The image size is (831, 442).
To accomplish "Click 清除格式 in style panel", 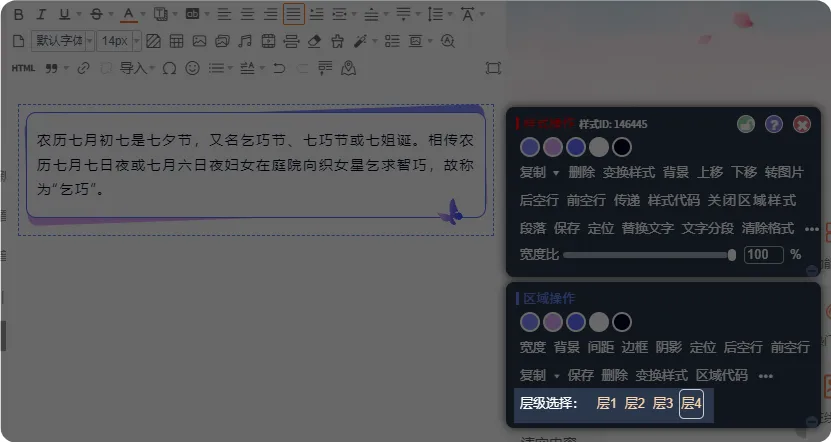I will click(767, 228).
